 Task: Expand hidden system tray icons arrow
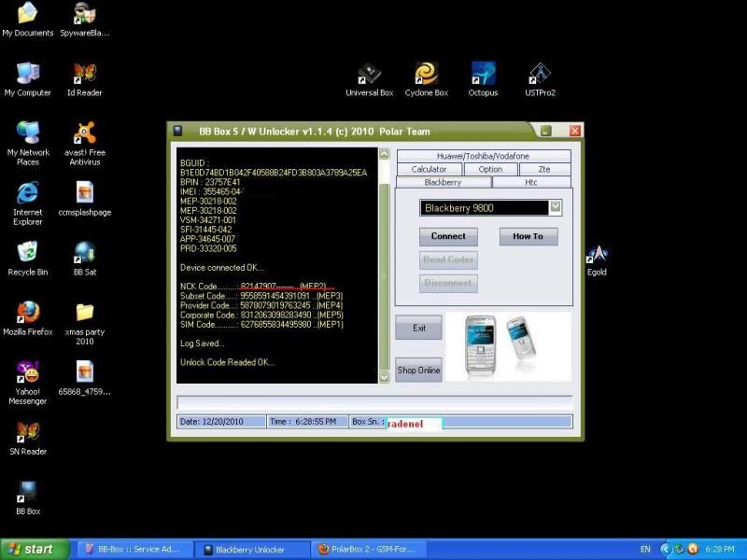pyautogui.click(x=665, y=549)
